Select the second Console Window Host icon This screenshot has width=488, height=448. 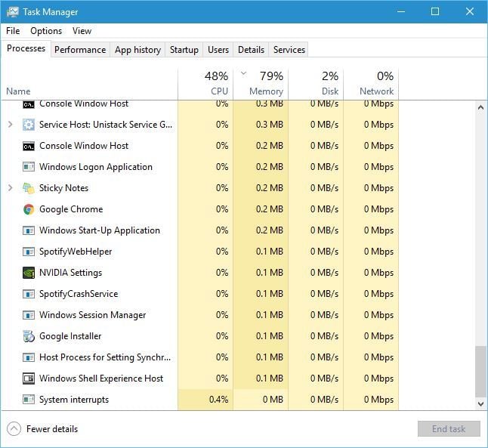(29, 146)
